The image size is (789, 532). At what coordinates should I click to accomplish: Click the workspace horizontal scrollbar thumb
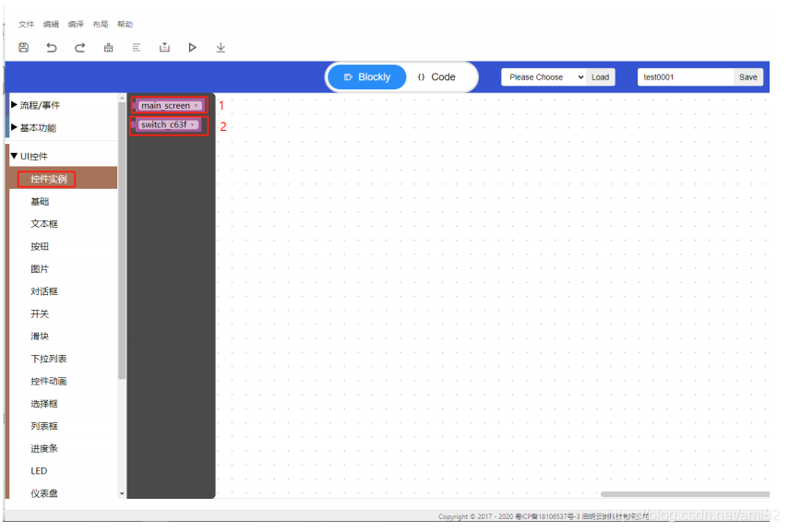pyautogui.click(x=685, y=494)
